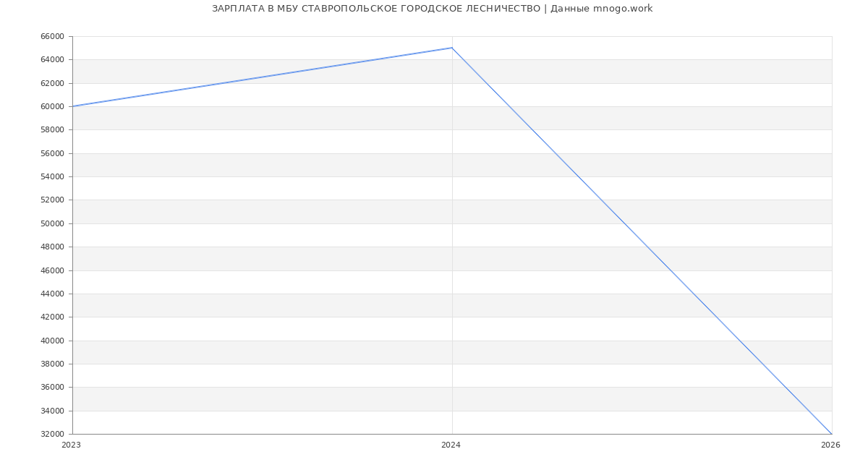Screen dimensions: 868x470
Task: Select the 2026 x-axis label
Action: tap(830, 445)
